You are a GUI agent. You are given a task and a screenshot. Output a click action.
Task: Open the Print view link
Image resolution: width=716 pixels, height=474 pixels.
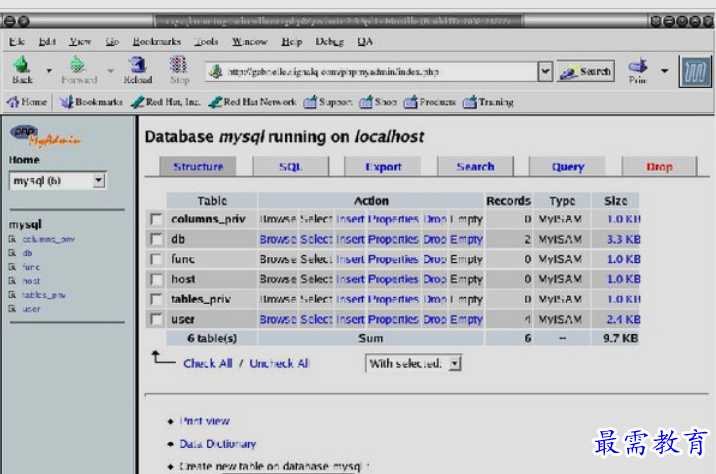[x=205, y=421]
